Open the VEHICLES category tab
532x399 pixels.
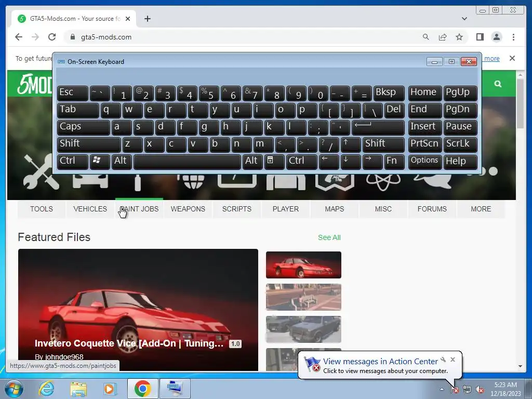90,209
